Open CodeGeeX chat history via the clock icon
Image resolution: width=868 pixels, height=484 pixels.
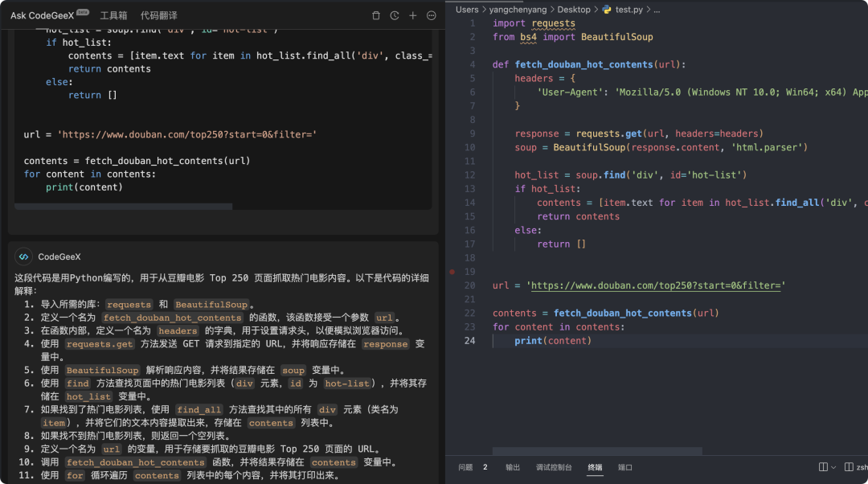pos(395,15)
